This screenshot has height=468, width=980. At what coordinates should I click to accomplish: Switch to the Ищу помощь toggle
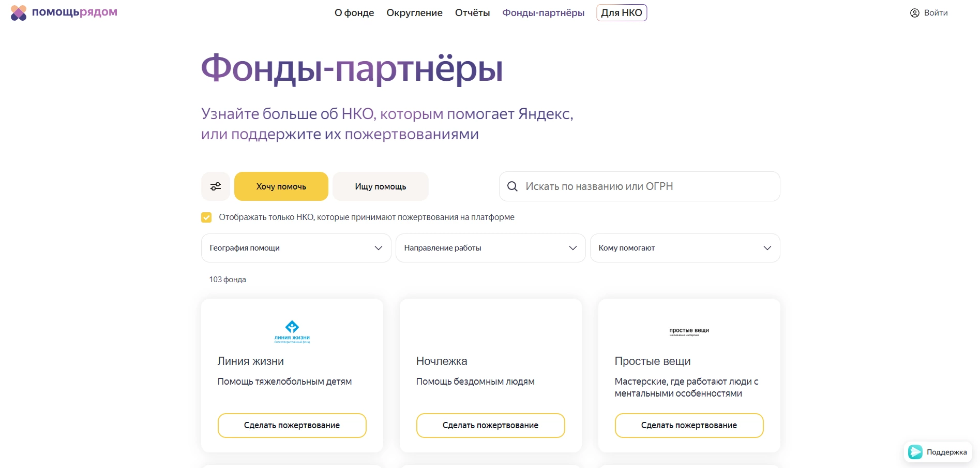click(380, 186)
